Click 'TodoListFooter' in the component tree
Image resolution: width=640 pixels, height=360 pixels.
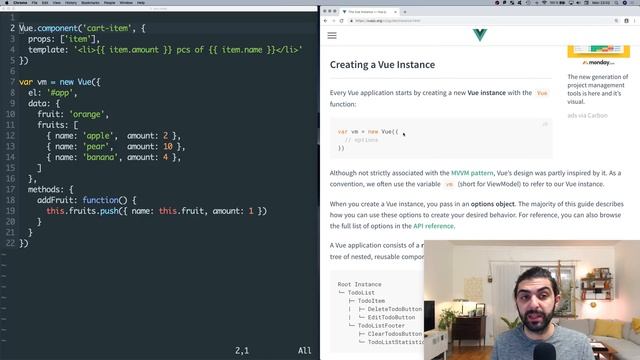[x=381, y=325]
